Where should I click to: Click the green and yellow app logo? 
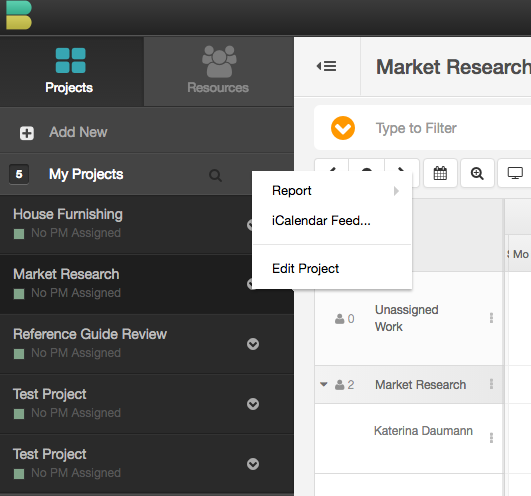coord(19,15)
